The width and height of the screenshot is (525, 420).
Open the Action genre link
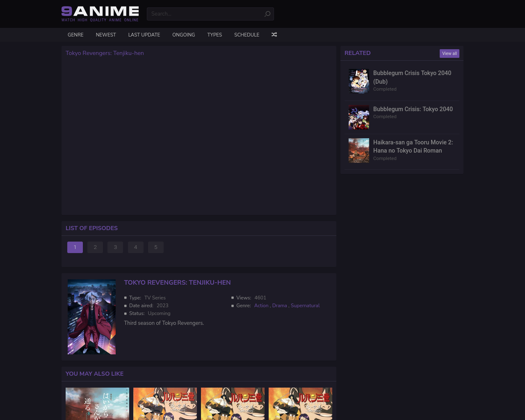click(261, 306)
